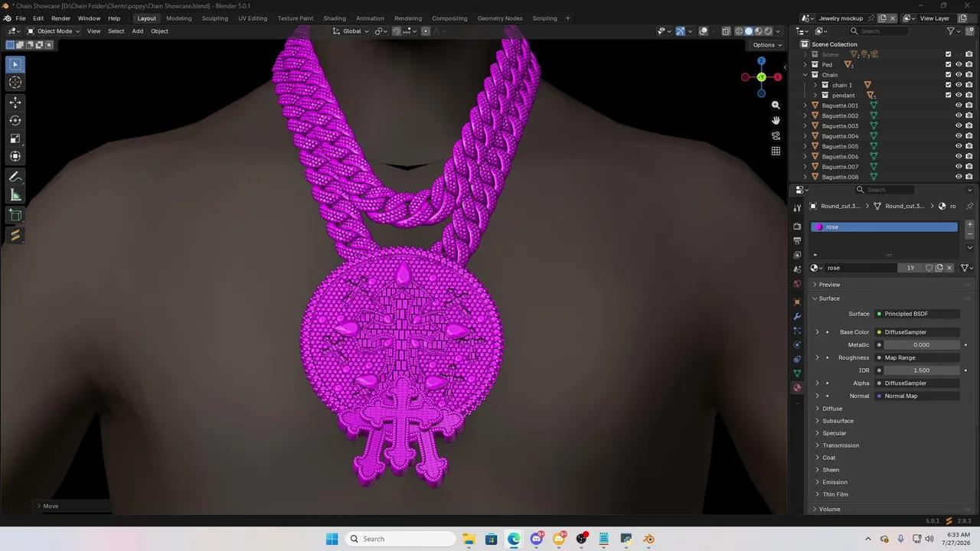Screen dimensions: 980x551
Task: Open the Global transform orientation dropdown
Action: (351, 31)
